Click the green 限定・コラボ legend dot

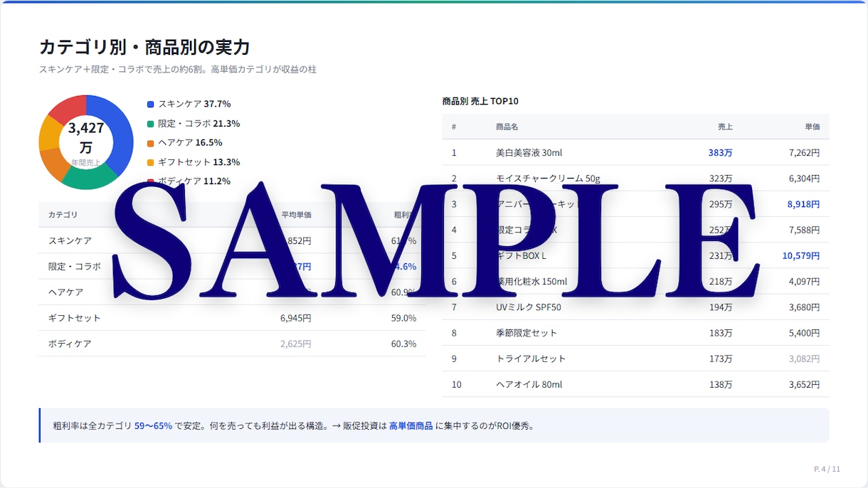[150, 124]
